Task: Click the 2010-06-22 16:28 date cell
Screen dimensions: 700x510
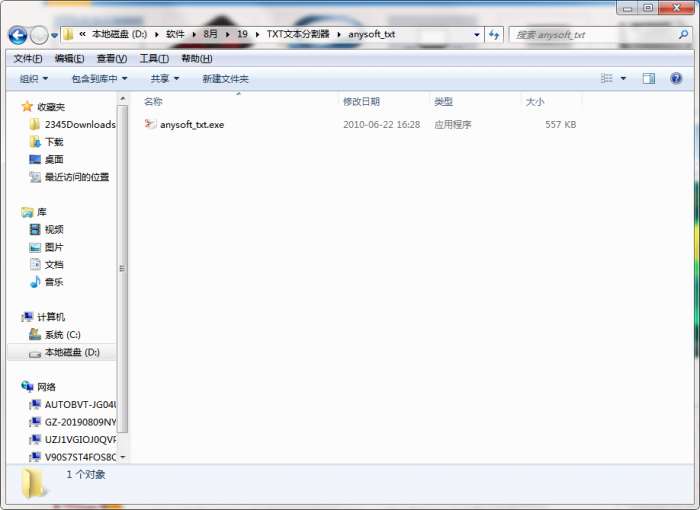Action: [381, 125]
